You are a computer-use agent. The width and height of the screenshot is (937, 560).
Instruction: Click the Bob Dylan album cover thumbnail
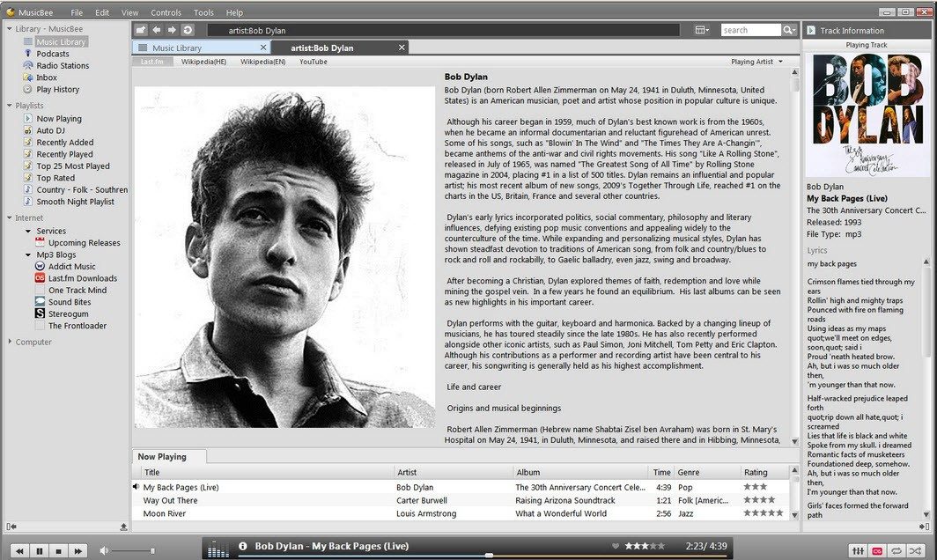click(x=867, y=114)
